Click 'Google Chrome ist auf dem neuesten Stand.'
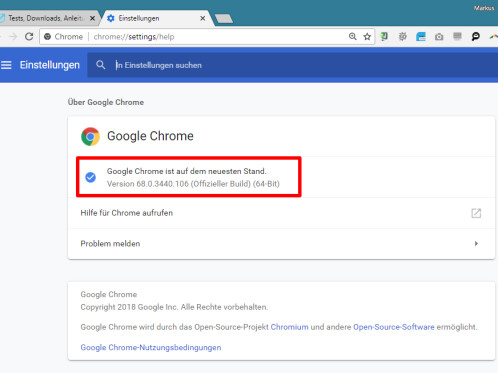This screenshot has width=498, height=373. pos(186,171)
